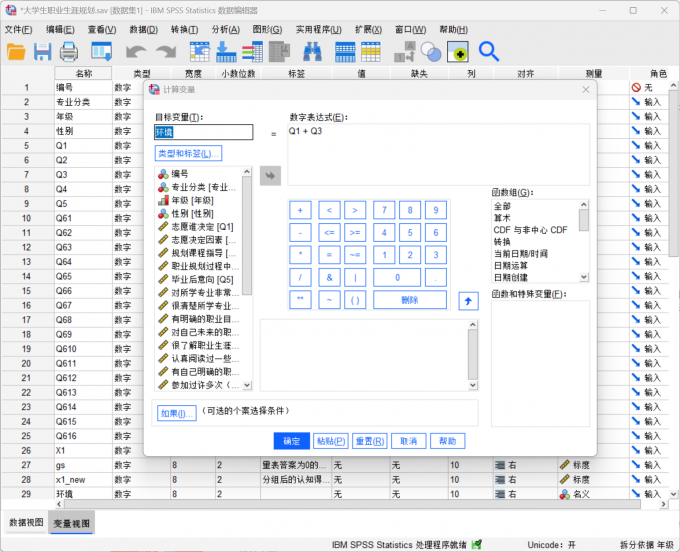This screenshot has width=680, height=552.
Task: Open the 文件(F) menu
Action: tap(19, 29)
